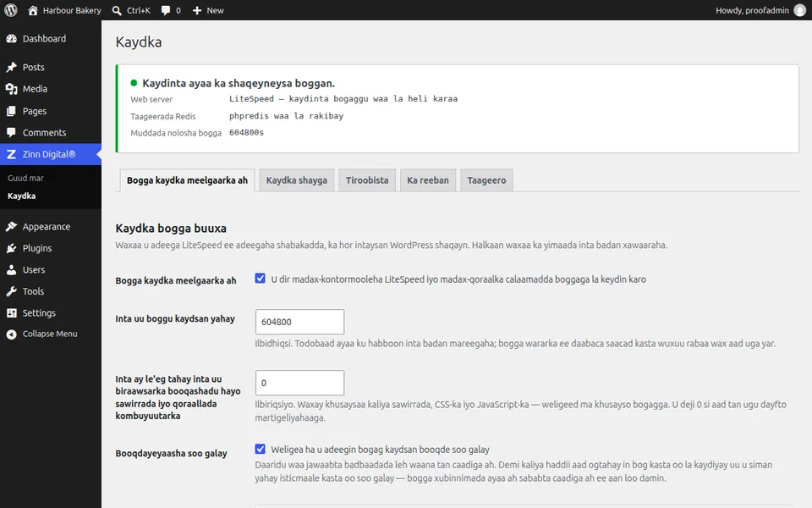Image resolution: width=812 pixels, height=508 pixels.
Task: Click the Kaydka page heading
Action: pos(138,42)
